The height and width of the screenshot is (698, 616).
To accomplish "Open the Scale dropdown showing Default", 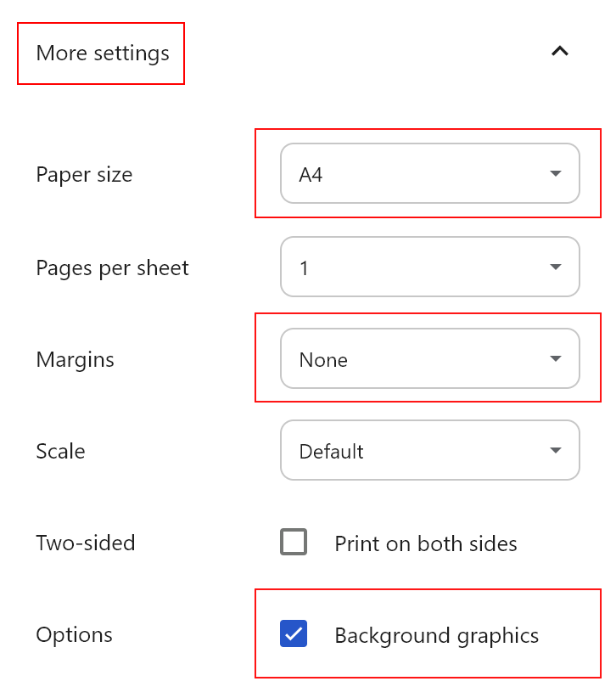I will tap(429, 451).
